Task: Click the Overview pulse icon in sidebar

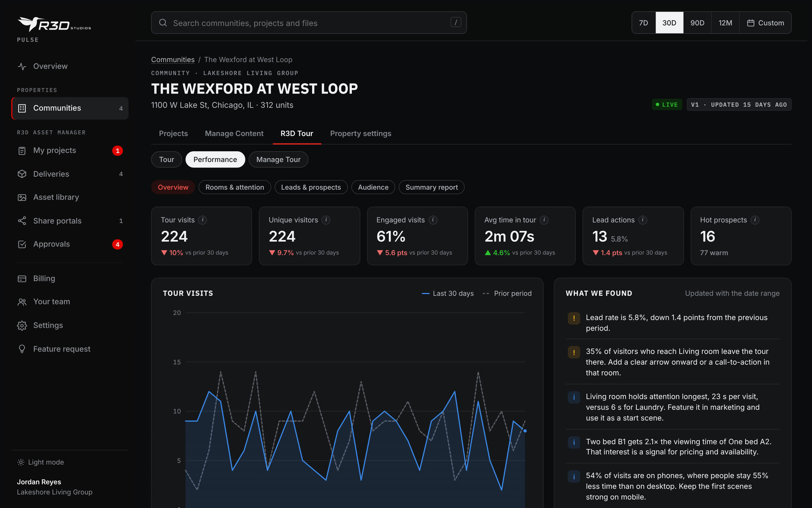Action: click(x=22, y=66)
